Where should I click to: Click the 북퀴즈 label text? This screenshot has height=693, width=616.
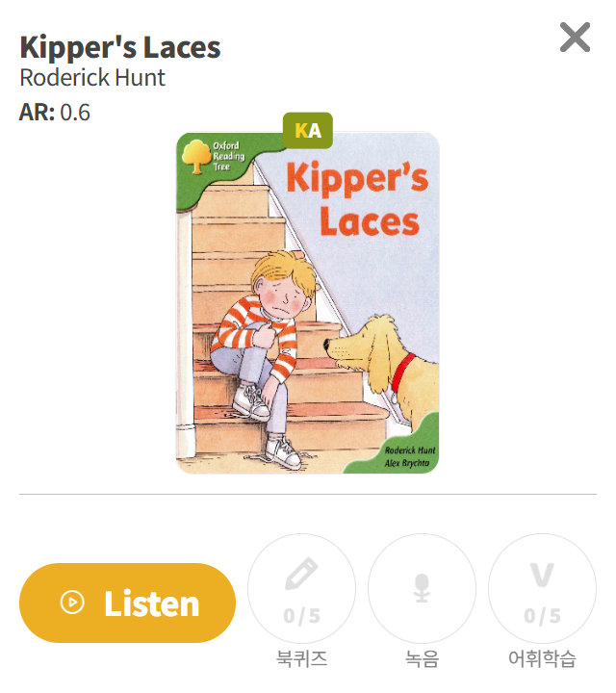tap(301, 658)
